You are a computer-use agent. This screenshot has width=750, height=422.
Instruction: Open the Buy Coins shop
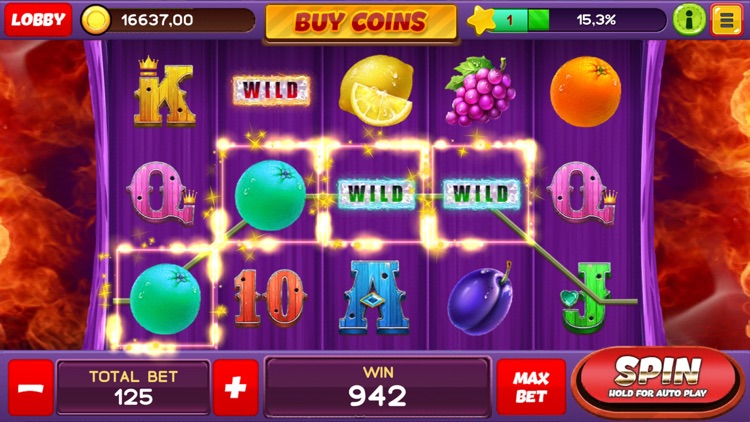tap(361, 22)
